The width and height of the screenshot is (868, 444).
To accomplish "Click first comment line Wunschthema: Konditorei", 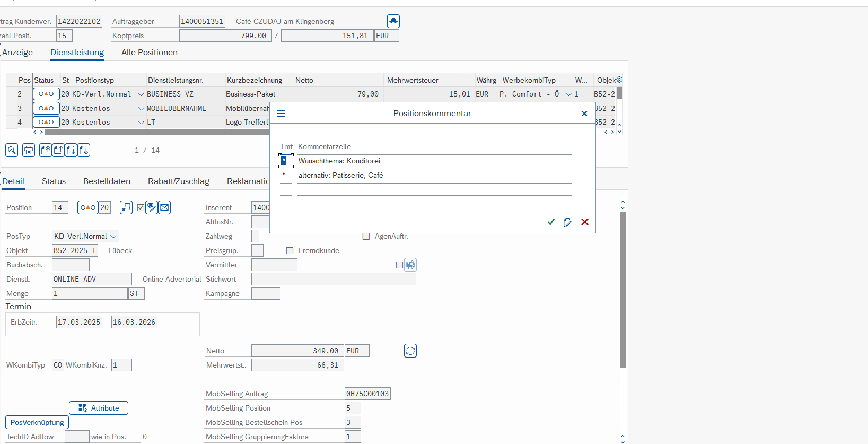I will (x=434, y=161).
